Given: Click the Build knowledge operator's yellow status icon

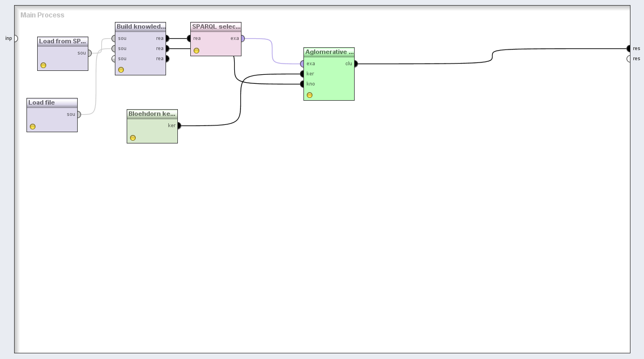Looking at the screenshot, I should tap(121, 70).
